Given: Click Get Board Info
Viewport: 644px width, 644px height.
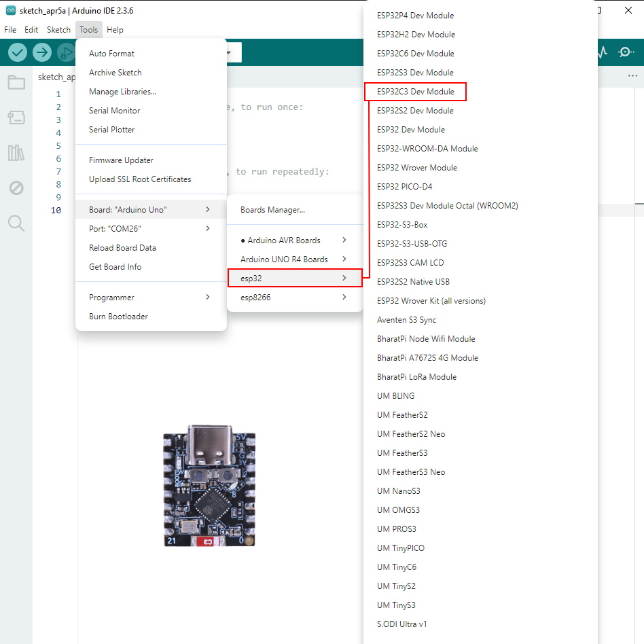Looking at the screenshot, I should tap(151, 266).
